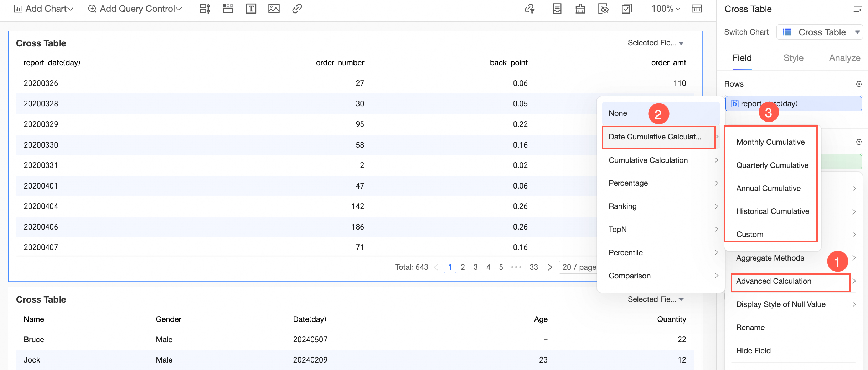Open the Percentile submenu
The height and width of the screenshot is (370, 868).
coord(661,253)
